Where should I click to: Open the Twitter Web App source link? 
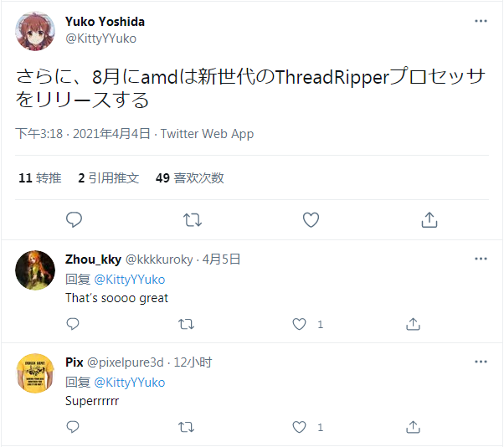(x=207, y=134)
